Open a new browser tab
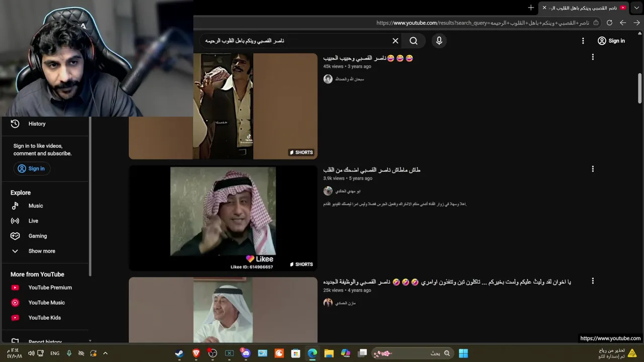 point(531,8)
